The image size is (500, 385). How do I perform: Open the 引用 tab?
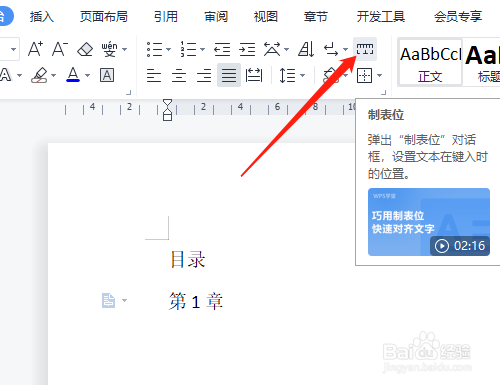tap(166, 16)
